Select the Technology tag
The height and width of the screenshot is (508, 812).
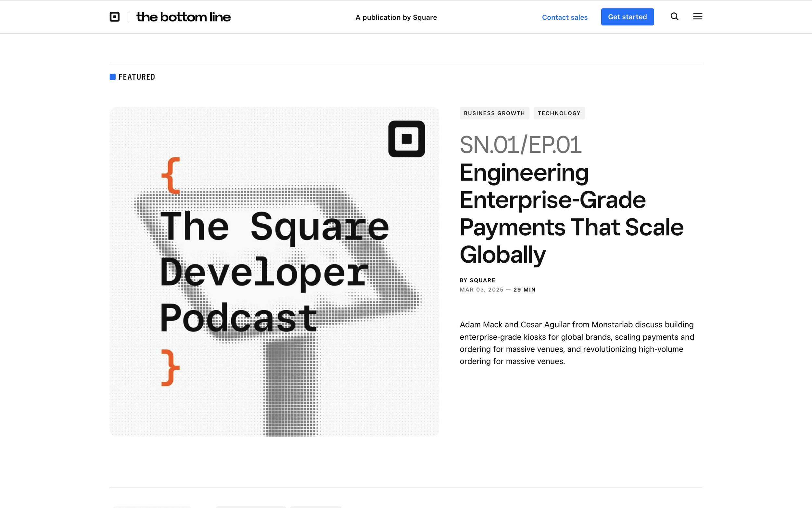(x=559, y=113)
